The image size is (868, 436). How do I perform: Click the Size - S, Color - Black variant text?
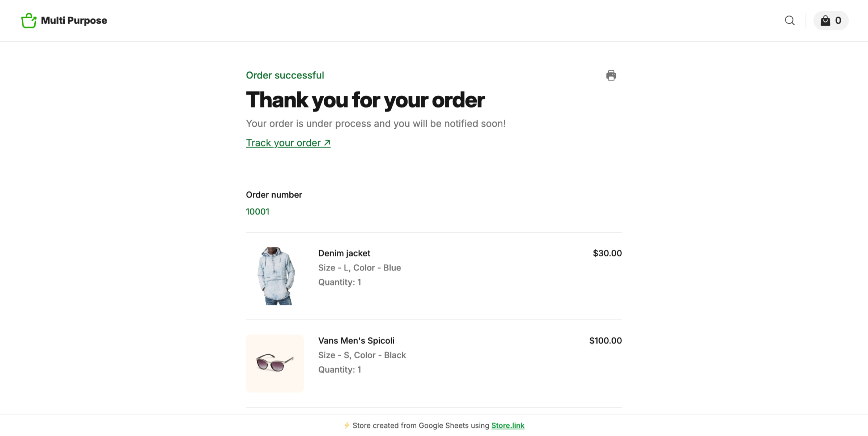[362, 355]
